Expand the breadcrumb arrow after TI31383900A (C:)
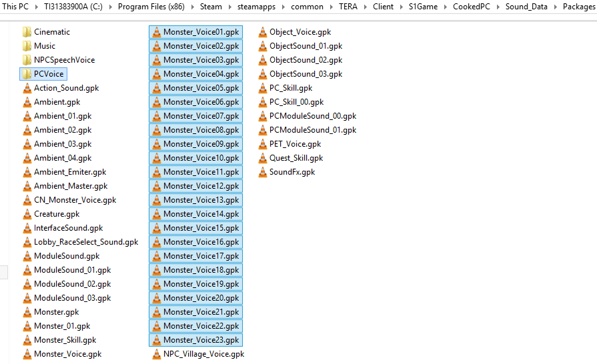Image resolution: width=597 pixels, height=364 pixels. click(111, 7)
